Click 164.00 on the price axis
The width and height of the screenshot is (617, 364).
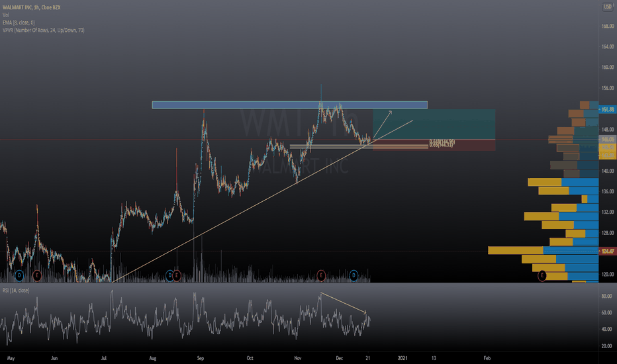click(x=608, y=46)
